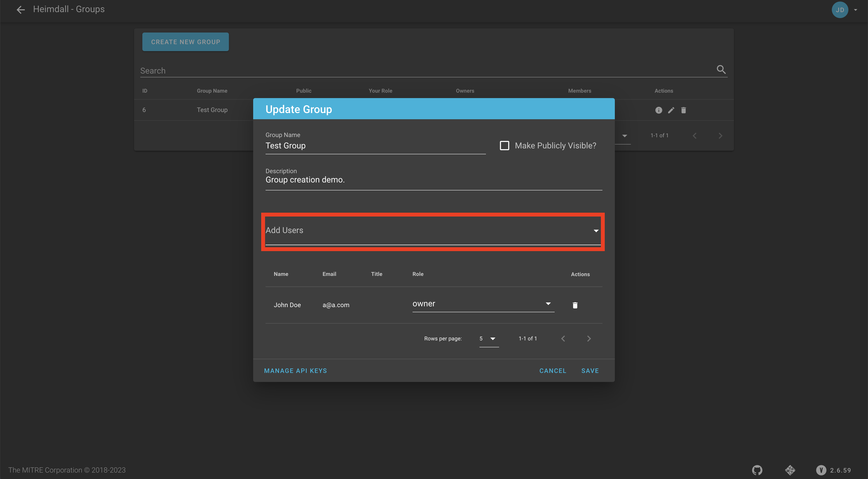Open group info icon for Test Group

click(658, 110)
